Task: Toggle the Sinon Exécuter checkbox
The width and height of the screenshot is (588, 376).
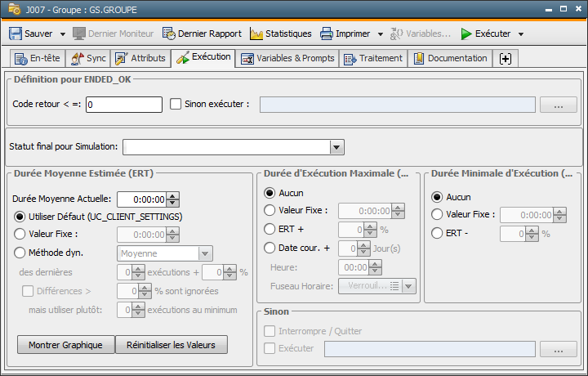Action: click(269, 348)
